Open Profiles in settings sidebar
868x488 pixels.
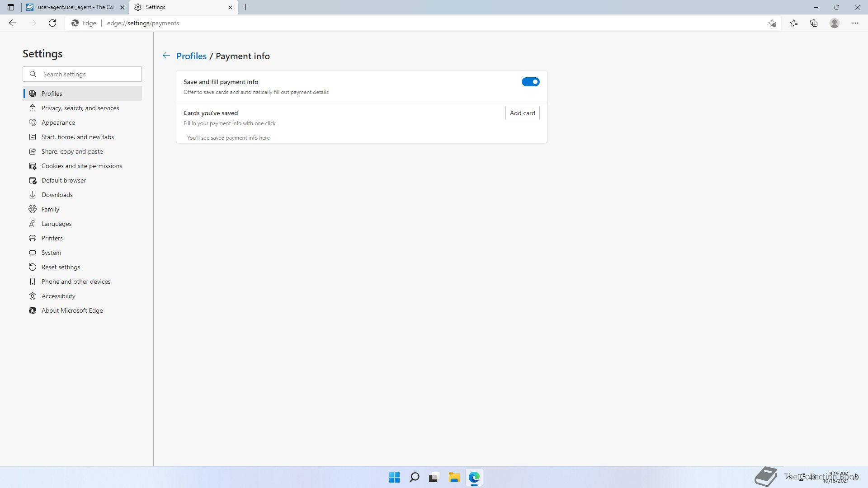tap(82, 94)
